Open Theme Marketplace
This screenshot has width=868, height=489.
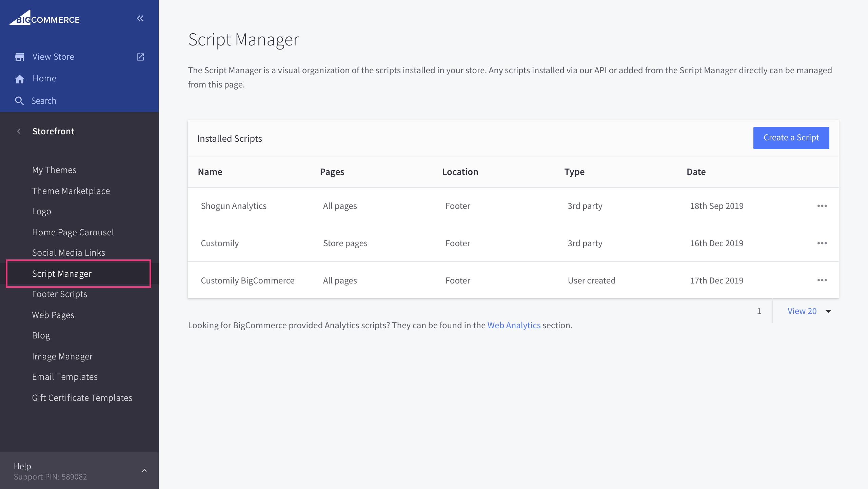point(71,191)
